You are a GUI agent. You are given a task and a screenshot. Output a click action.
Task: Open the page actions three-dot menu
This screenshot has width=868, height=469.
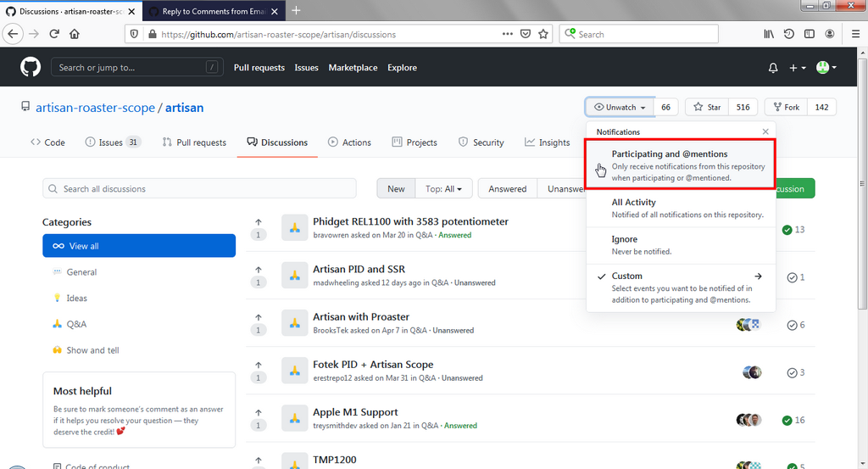(507, 34)
